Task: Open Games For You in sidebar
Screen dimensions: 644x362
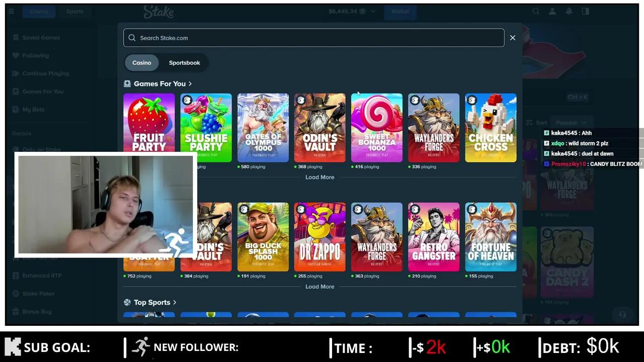Action: [42, 92]
